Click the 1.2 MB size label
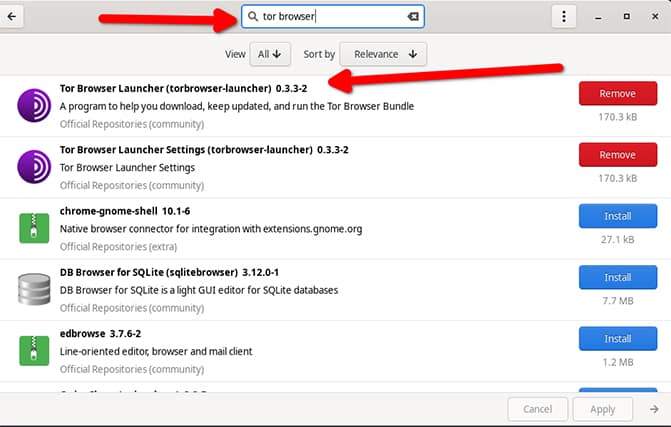Screen dimensions: 671x427 [x=618, y=362]
